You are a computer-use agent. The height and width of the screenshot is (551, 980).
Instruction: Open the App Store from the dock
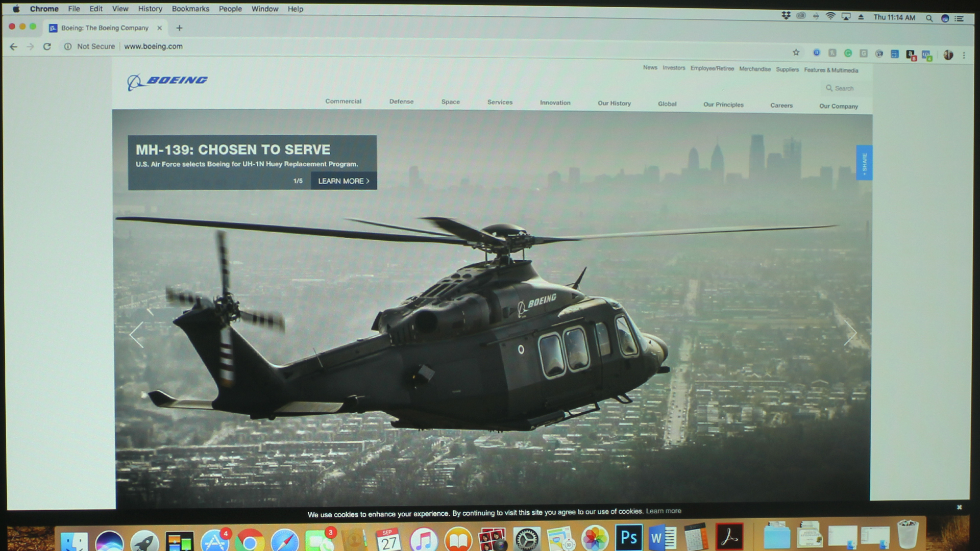click(x=215, y=540)
